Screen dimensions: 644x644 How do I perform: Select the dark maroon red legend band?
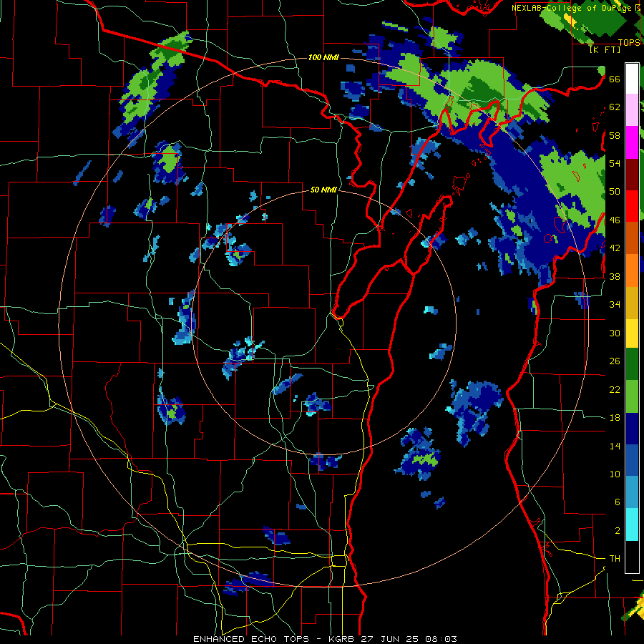point(632,174)
